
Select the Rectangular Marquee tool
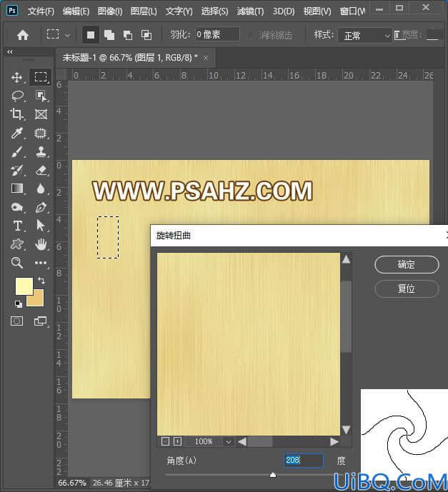click(41, 77)
